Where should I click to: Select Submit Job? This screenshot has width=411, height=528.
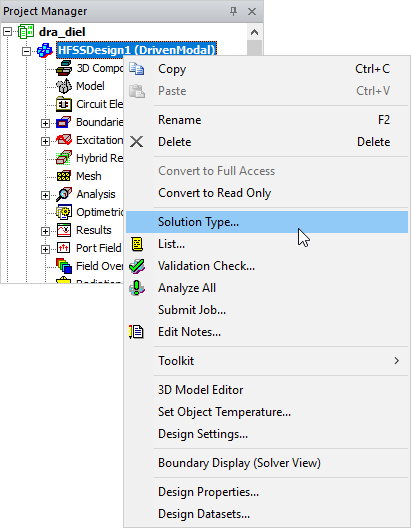coord(267,310)
